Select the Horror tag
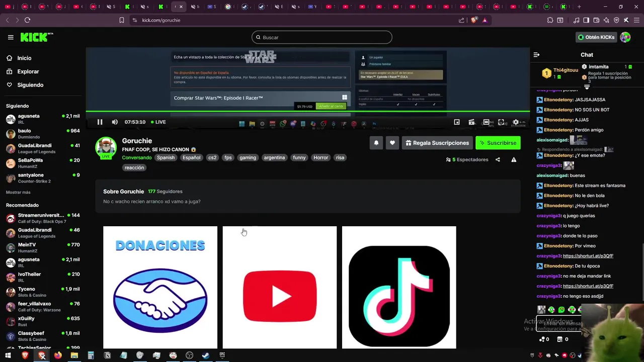Screen dimensions: 644x362 [320, 157]
